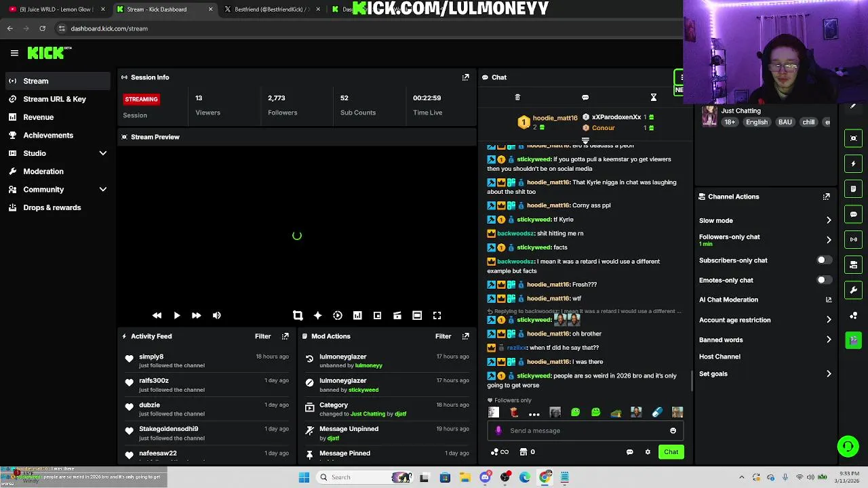Image resolution: width=868 pixels, height=488 pixels.
Task: Rewind the stream preview
Action: click(157, 315)
